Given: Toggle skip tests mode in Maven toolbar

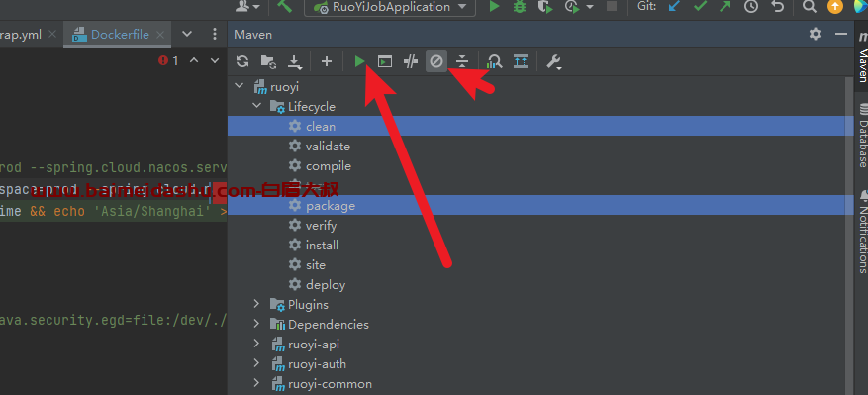Looking at the screenshot, I should pos(436,61).
